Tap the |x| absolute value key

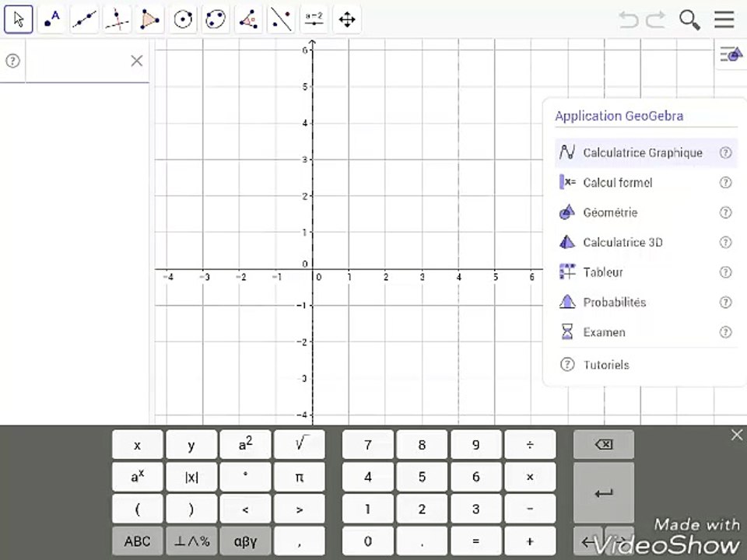click(x=191, y=477)
